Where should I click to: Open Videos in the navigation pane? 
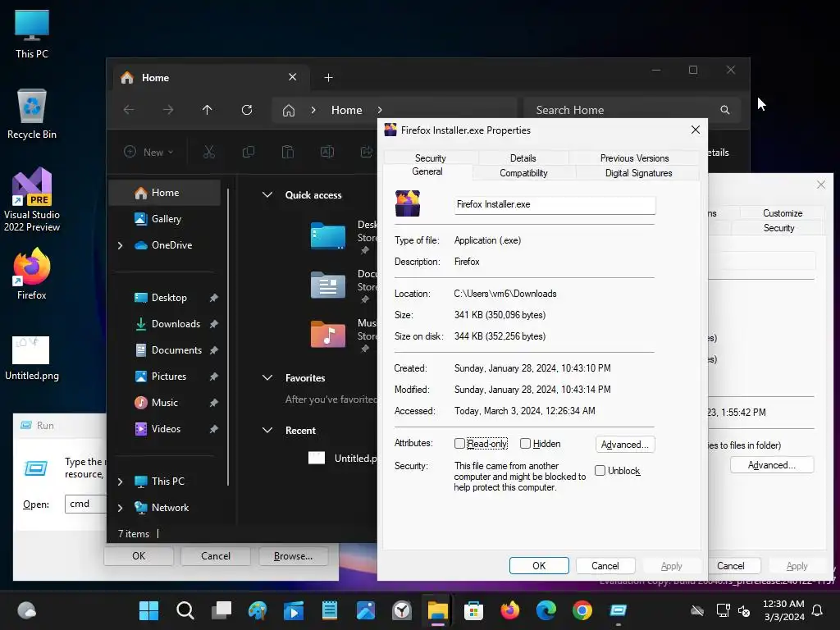pos(164,429)
